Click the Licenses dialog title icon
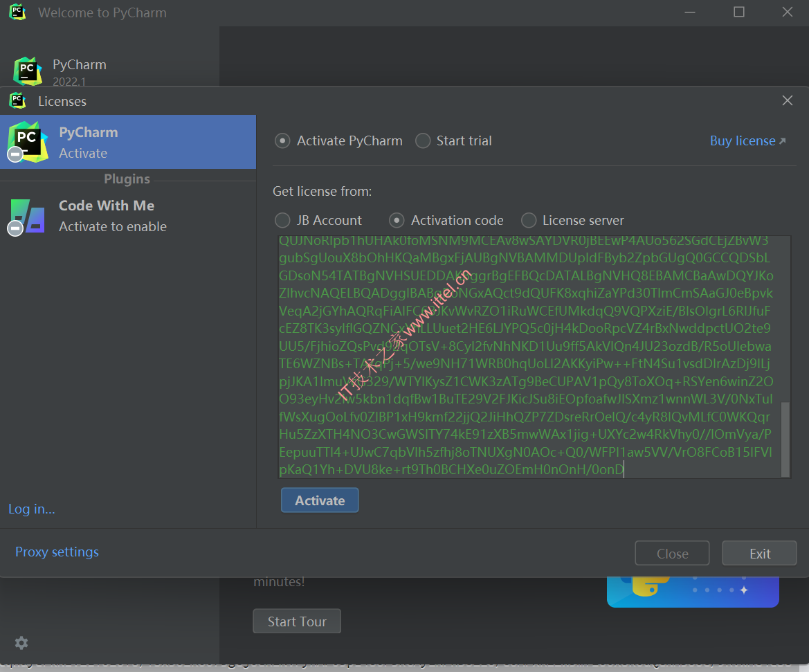The image size is (809, 672). coord(17,100)
